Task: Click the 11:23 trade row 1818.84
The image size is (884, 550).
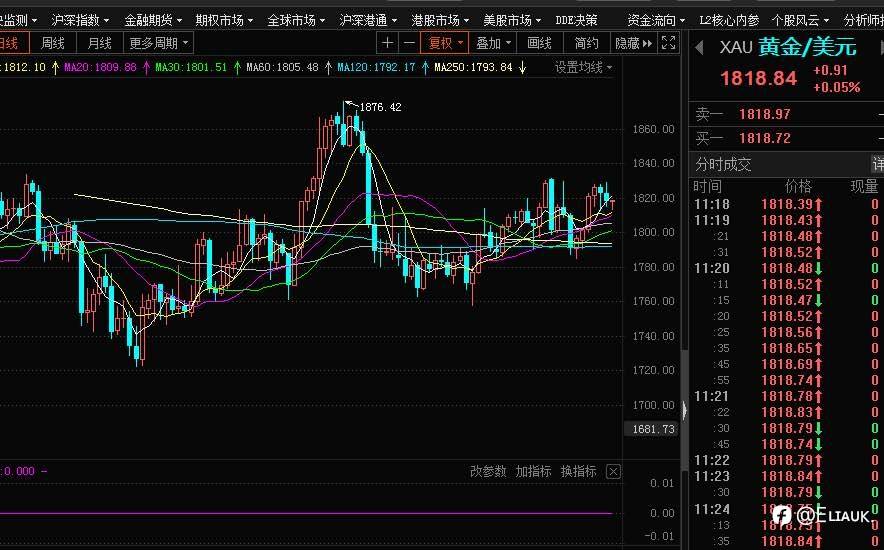Action: (786, 476)
